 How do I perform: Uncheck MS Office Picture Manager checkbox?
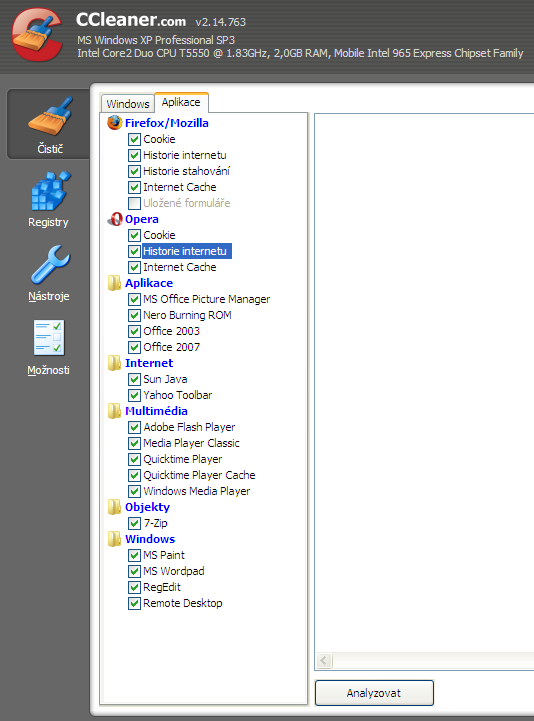click(x=134, y=299)
